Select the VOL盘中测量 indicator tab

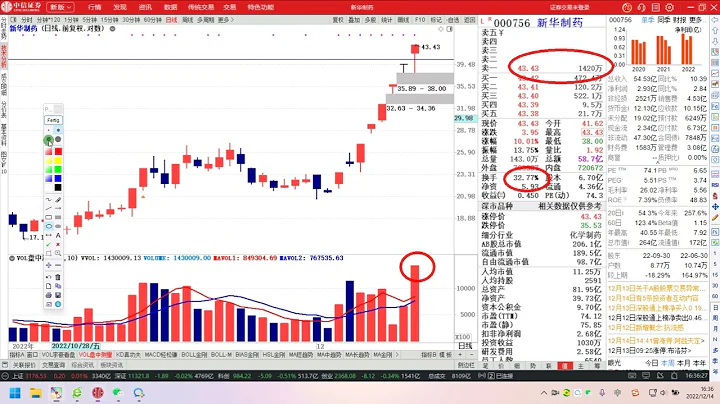[95, 355]
